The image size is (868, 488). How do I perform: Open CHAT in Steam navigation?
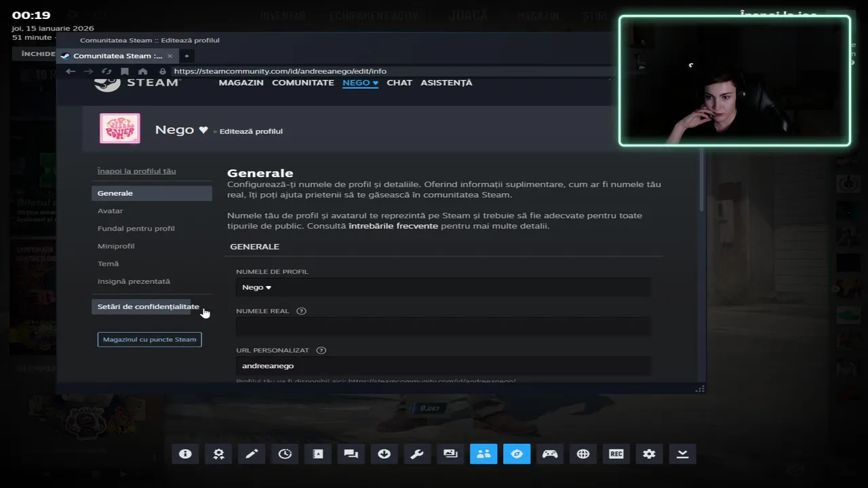pos(399,83)
